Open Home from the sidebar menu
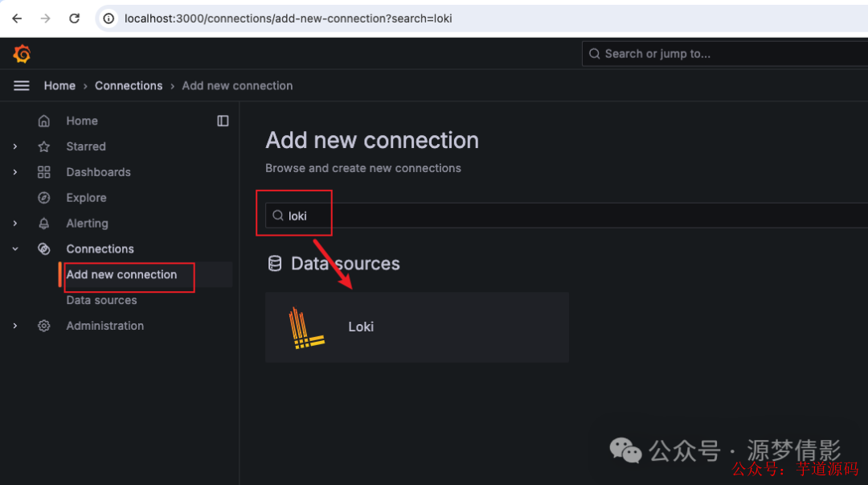The image size is (868, 485). 82,121
